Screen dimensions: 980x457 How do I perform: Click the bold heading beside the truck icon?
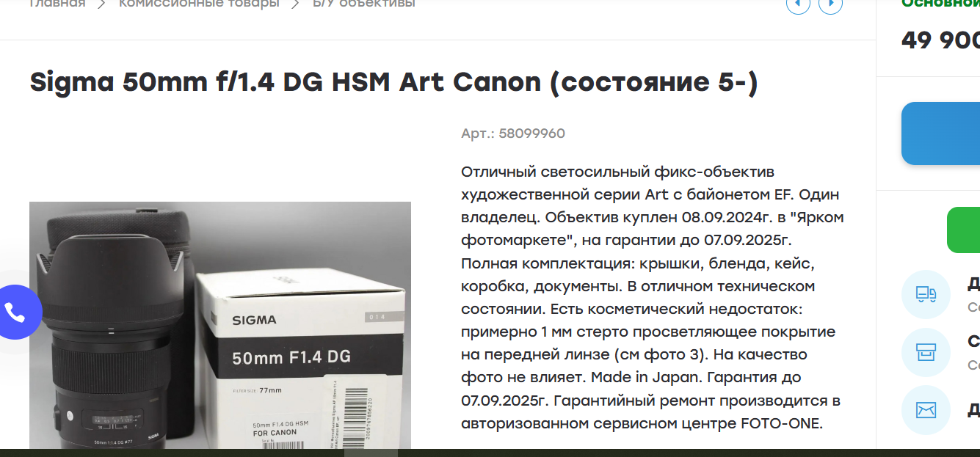pyautogui.click(x=973, y=284)
